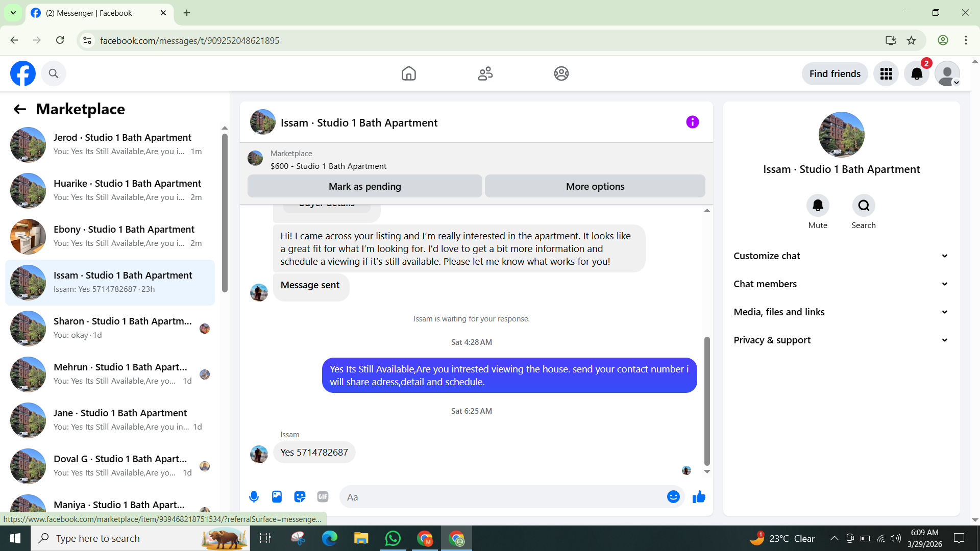Image resolution: width=980 pixels, height=551 pixels.
Task: Click the Issam chat header title
Action: pos(359,123)
